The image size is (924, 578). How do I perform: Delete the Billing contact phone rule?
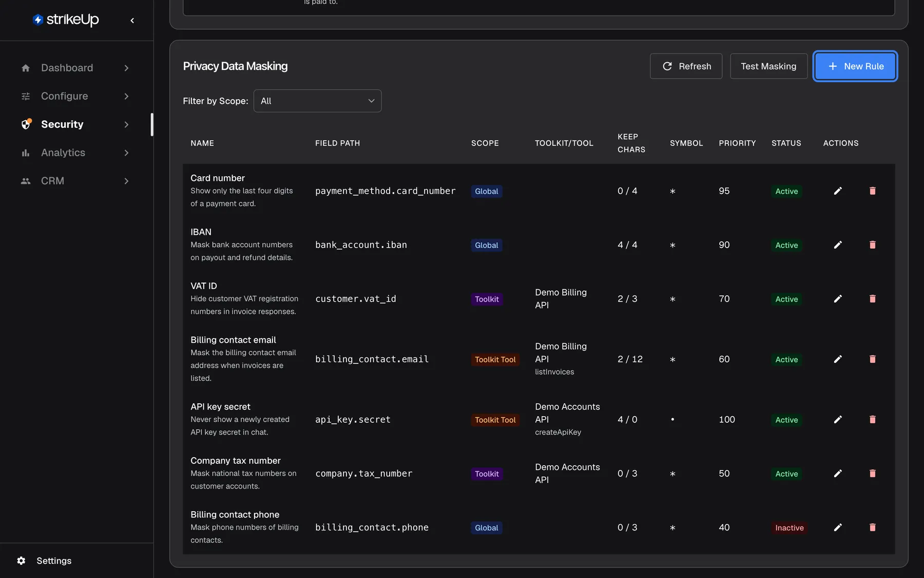(x=872, y=528)
